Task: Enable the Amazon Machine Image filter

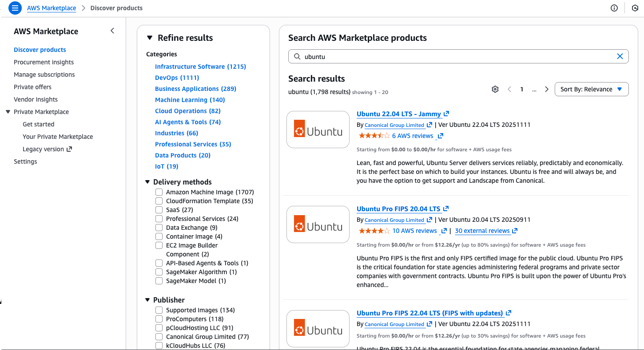Action: (x=159, y=192)
